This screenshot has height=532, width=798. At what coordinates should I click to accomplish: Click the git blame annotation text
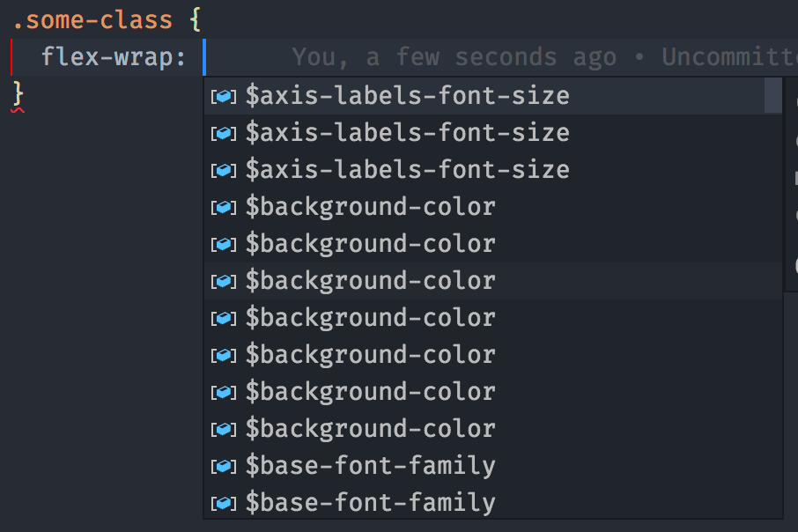[458, 56]
